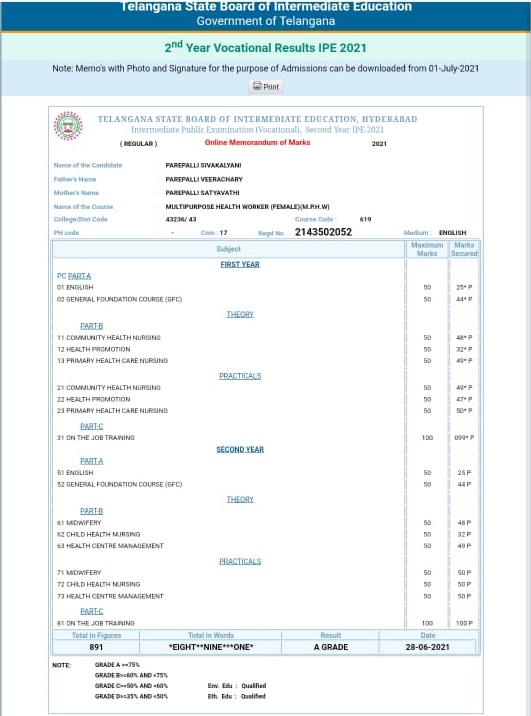Click the Telangana board emblem logo
Viewport: 531px width, 716px height.
tap(68, 126)
